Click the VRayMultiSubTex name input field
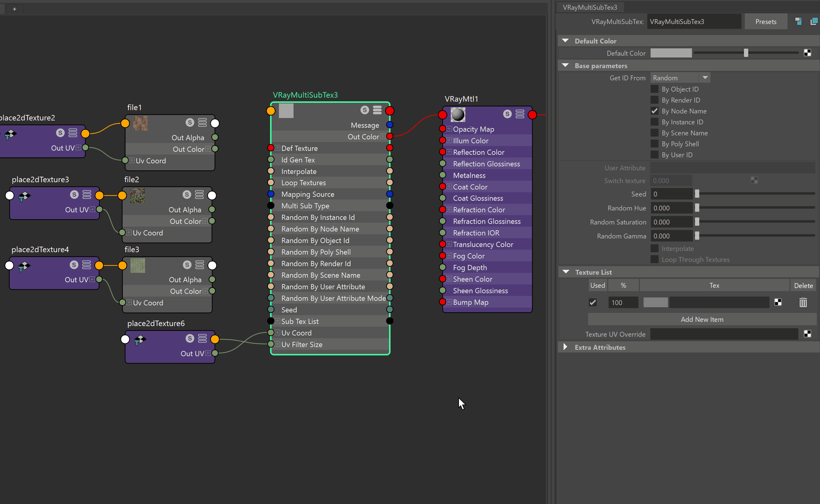The image size is (820, 504). [694, 22]
